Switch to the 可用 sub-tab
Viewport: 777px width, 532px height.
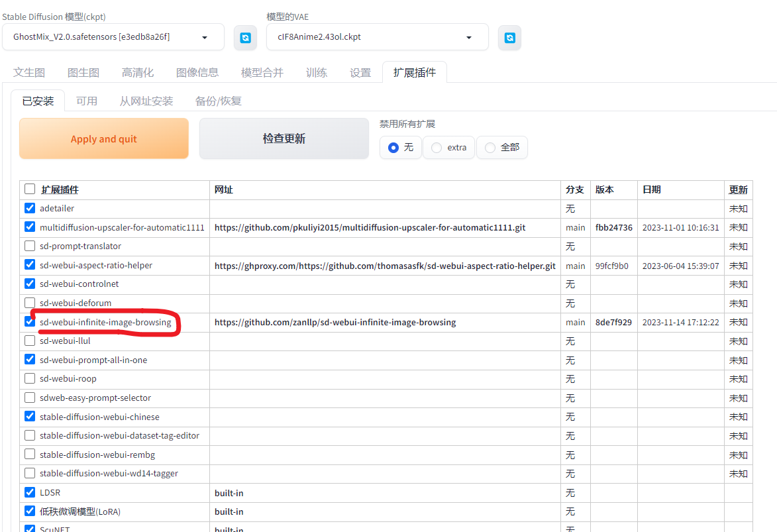coord(87,101)
